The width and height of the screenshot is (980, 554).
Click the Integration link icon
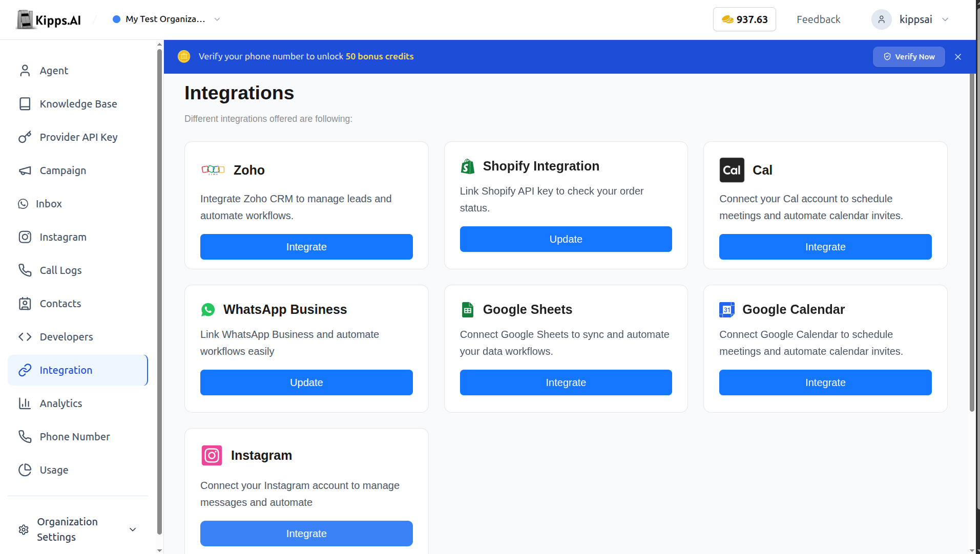(25, 370)
